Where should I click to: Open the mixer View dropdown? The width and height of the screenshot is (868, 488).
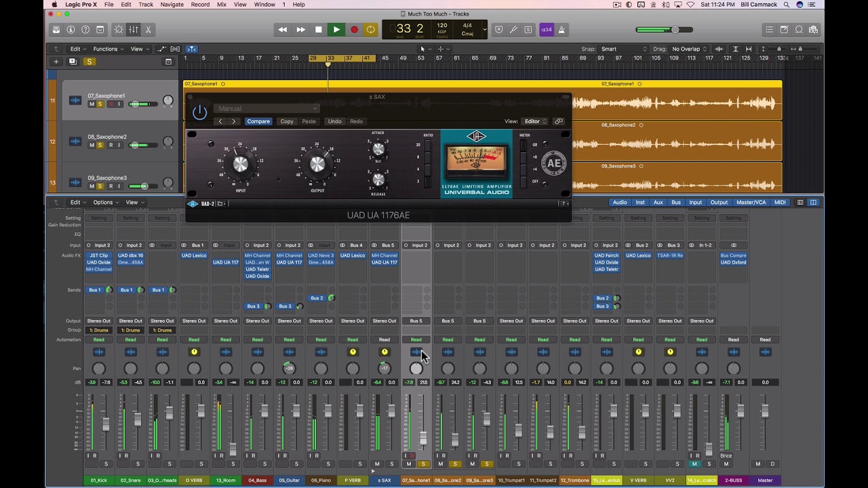pos(135,202)
